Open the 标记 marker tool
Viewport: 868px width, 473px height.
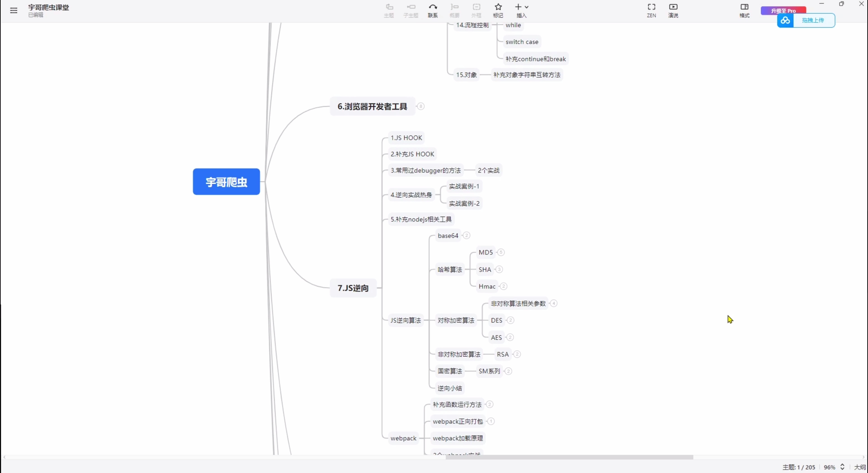(498, 10)
